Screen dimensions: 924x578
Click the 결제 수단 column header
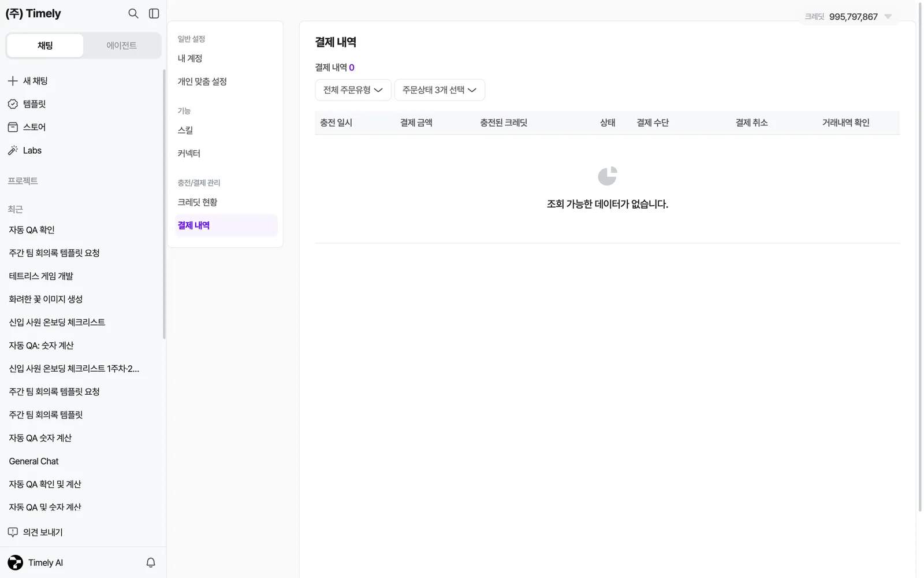click(x=653, y=123)
